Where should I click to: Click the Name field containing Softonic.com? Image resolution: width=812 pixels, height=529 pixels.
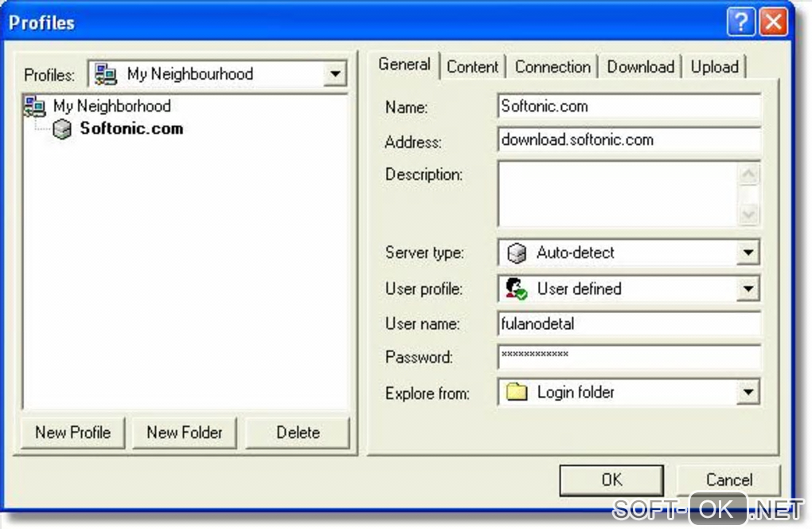[x=629, y=106]
